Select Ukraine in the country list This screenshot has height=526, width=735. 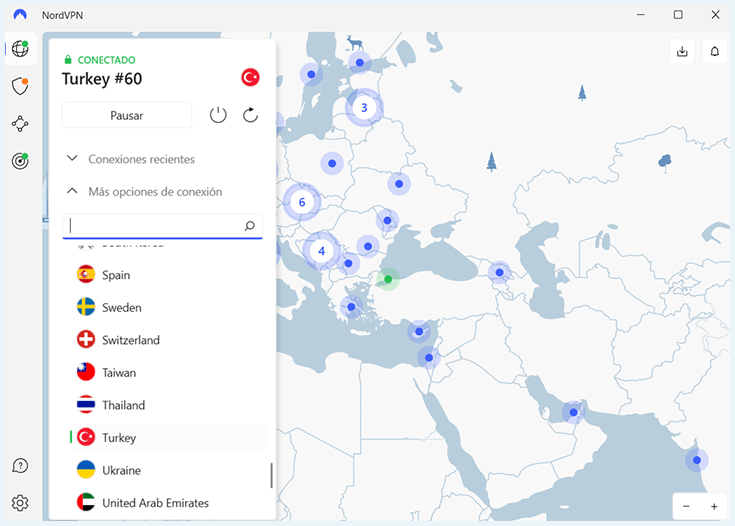pyautogui.click(x=169, y=470)
